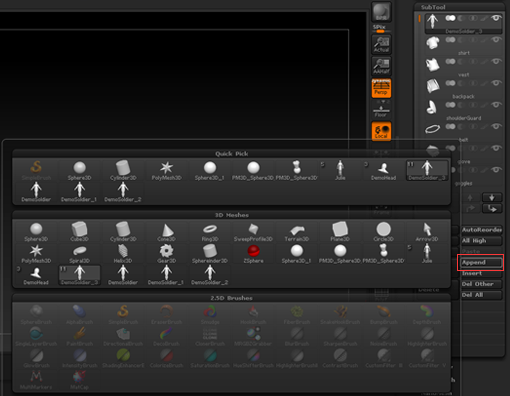Hide the belt subtool via eye icon
Image resolution: width=510 pixels, height=396 pixels.
496,126
